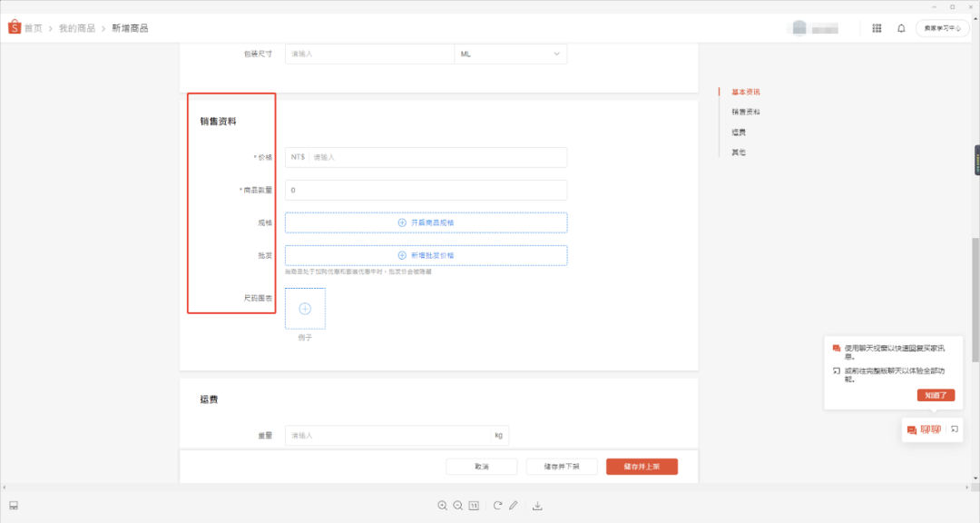Image resolution: width=980 pixels, height=523 pixels.
Task: Open chat by clicking the 聊聊 button
Action: tap(926, 429)
